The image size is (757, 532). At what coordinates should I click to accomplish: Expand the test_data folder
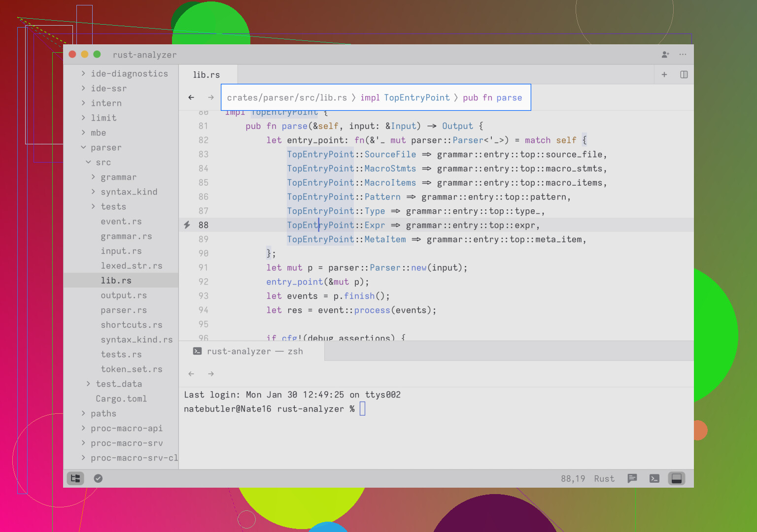[x=118, y=384]
